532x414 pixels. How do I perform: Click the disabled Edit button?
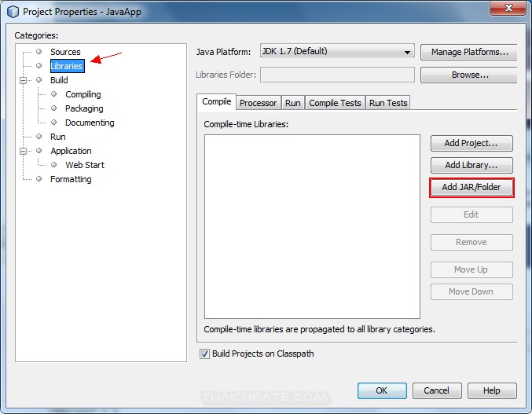471,214
